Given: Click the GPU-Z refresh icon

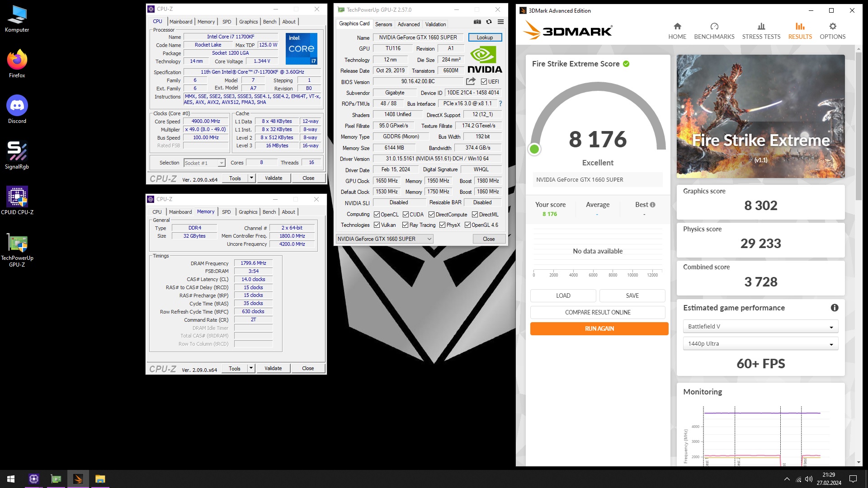Looking at the screenshot, I should point(489,22).
